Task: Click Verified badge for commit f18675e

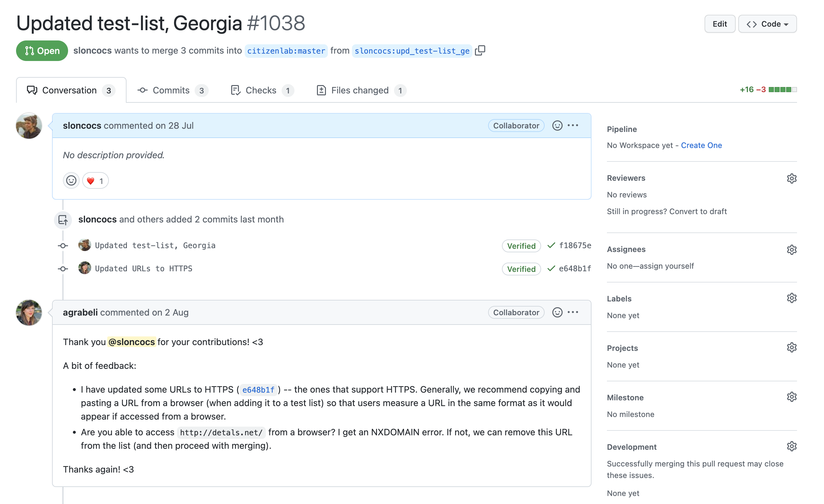Action: (x=521, y=246)
